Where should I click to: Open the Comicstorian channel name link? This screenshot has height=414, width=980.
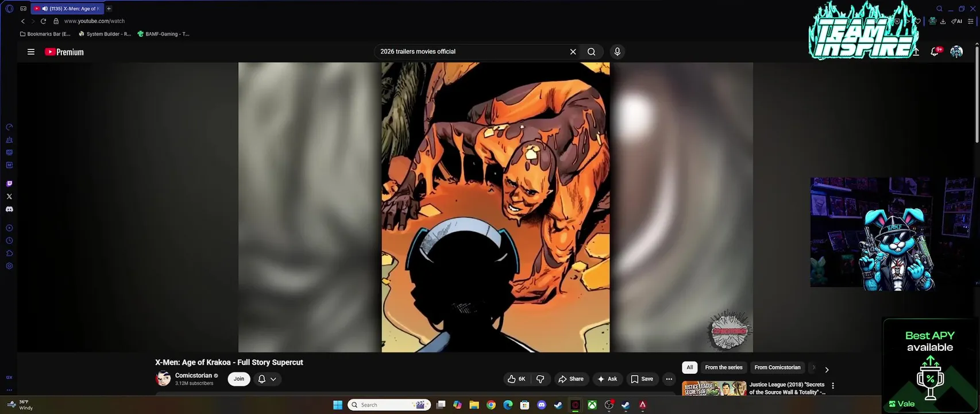point(194,375)
